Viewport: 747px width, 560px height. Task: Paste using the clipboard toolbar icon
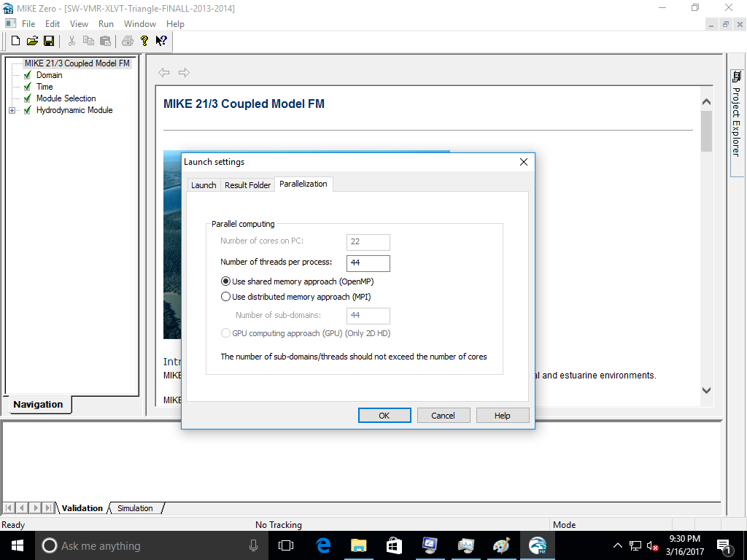pos(105,41)
